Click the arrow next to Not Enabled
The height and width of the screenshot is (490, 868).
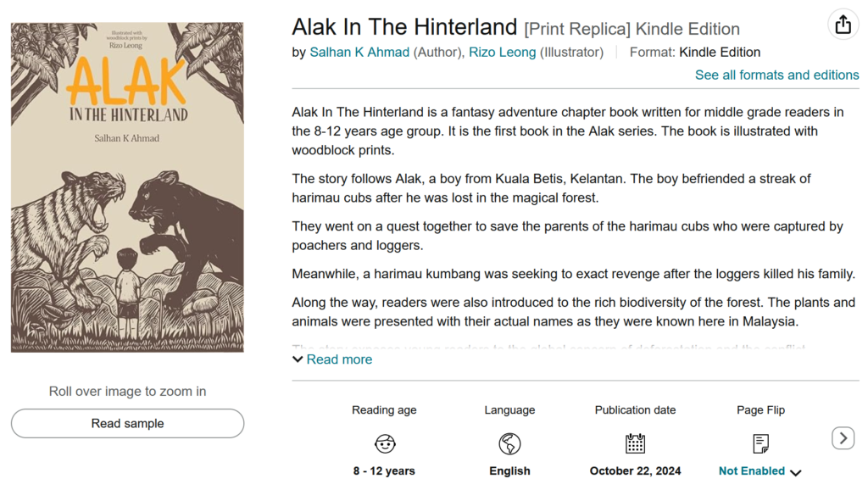pyautogui.click(x=796, y=472)
